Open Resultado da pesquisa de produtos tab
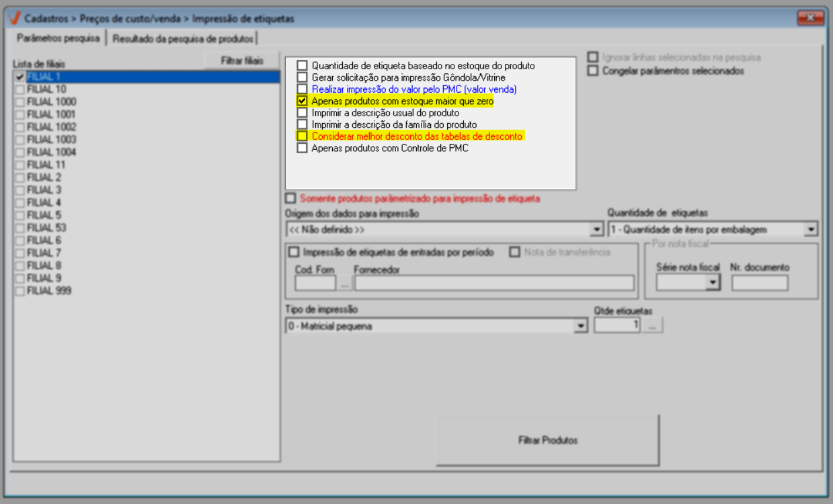The height and width of the screenshot is (504, 833). [184, 38]
